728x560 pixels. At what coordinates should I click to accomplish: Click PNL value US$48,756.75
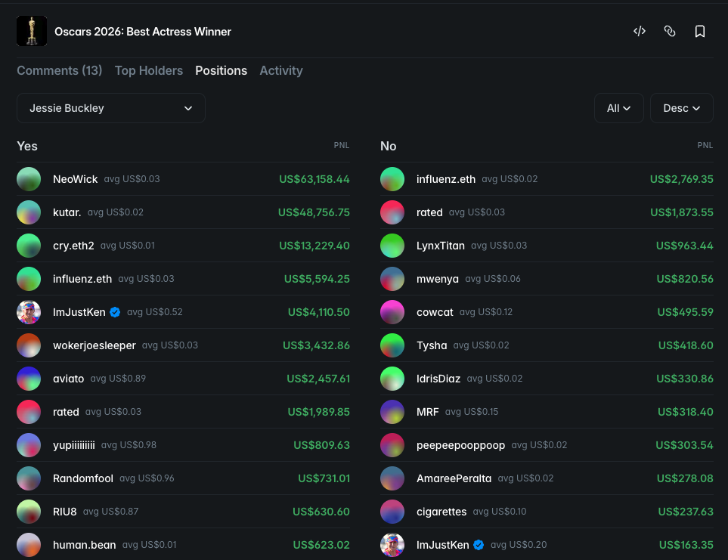click(314, 212)
